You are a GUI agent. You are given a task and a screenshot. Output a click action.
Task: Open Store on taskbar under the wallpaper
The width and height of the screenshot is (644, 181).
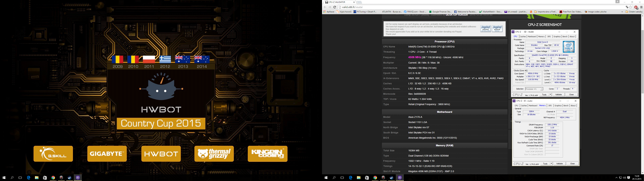(45, 178)
